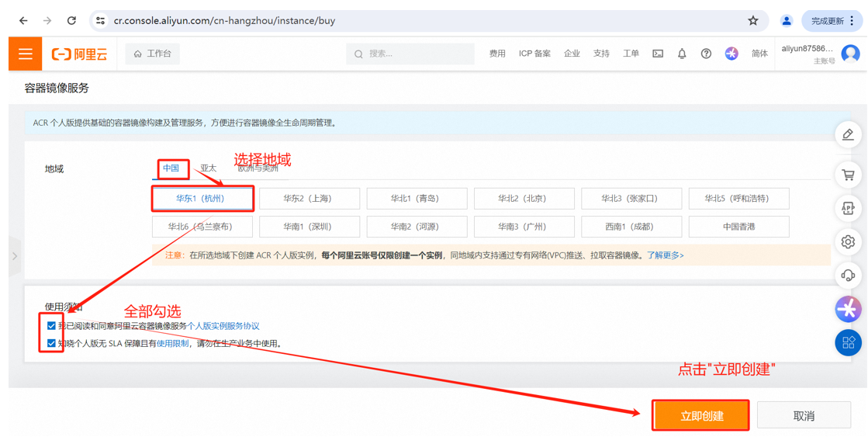Open the browser profile icon
Viewport: 868px width, 437px height.
[x=786, y=21]
